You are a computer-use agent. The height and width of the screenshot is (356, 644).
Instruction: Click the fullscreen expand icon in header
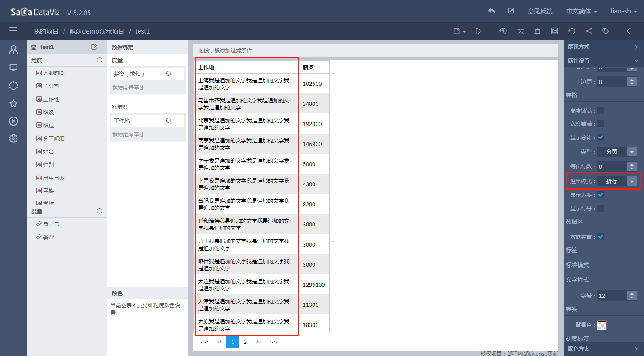(511, 11)
